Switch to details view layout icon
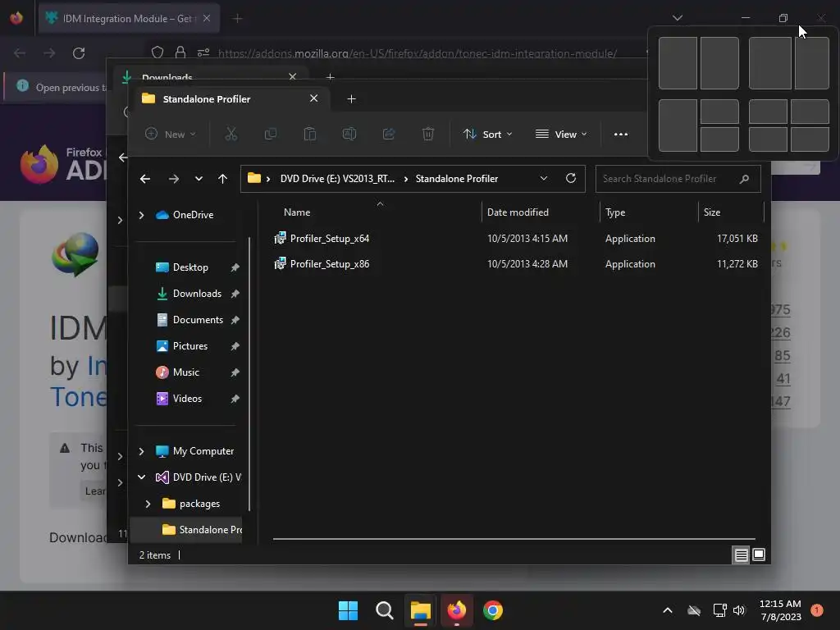 tap(741, 555)
